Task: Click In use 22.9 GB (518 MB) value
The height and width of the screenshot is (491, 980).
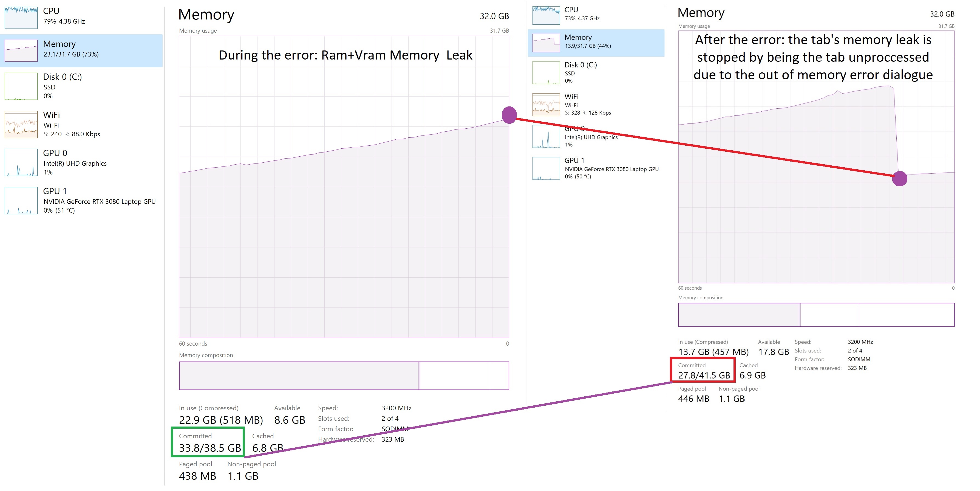Action: click(221, 420)
